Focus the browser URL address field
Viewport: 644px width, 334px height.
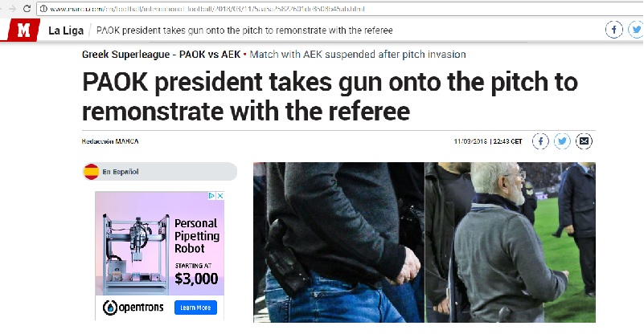pos(341,9)
